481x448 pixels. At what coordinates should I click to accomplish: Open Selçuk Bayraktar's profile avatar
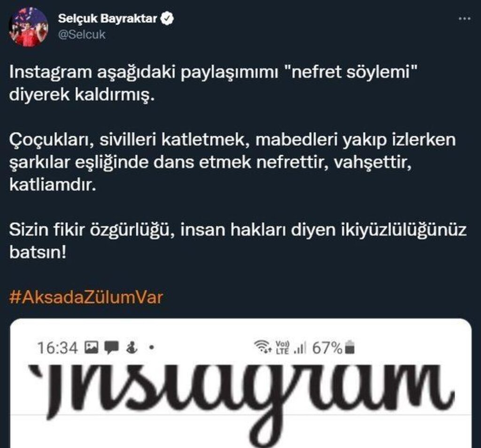29,27
